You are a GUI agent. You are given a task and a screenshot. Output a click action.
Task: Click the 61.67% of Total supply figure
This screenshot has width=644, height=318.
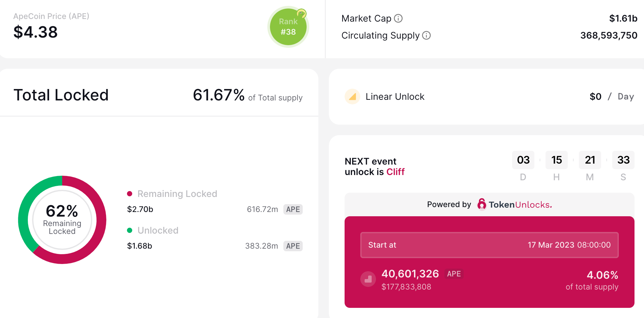(x=219, y=95)
